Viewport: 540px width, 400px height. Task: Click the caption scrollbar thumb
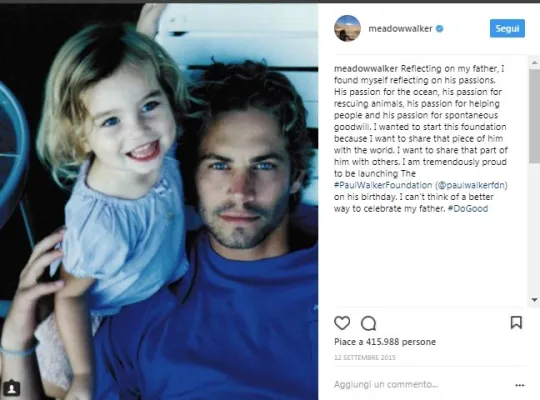tap(534, 116)
